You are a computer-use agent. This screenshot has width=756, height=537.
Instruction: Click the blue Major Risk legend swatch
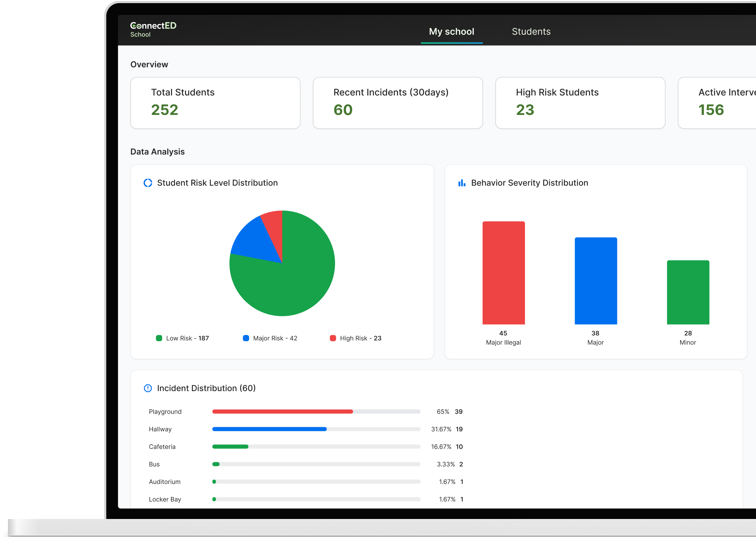[246, 338]
